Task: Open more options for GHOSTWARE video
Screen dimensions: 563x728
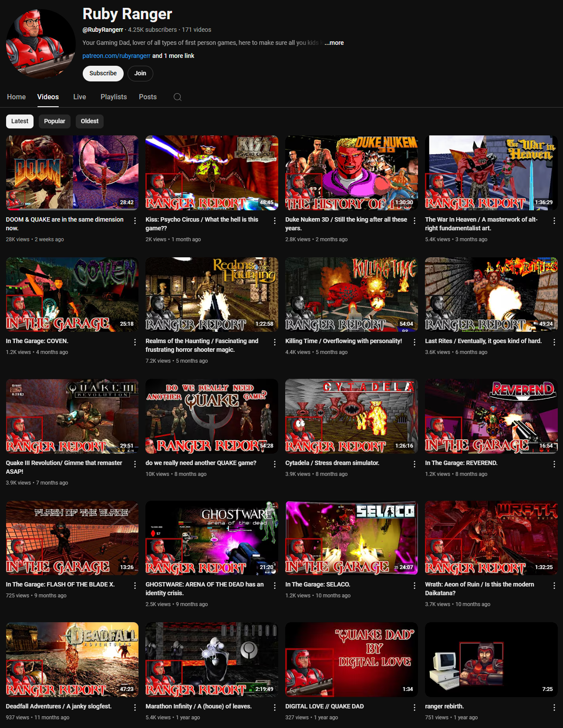Action: (275, 586)
